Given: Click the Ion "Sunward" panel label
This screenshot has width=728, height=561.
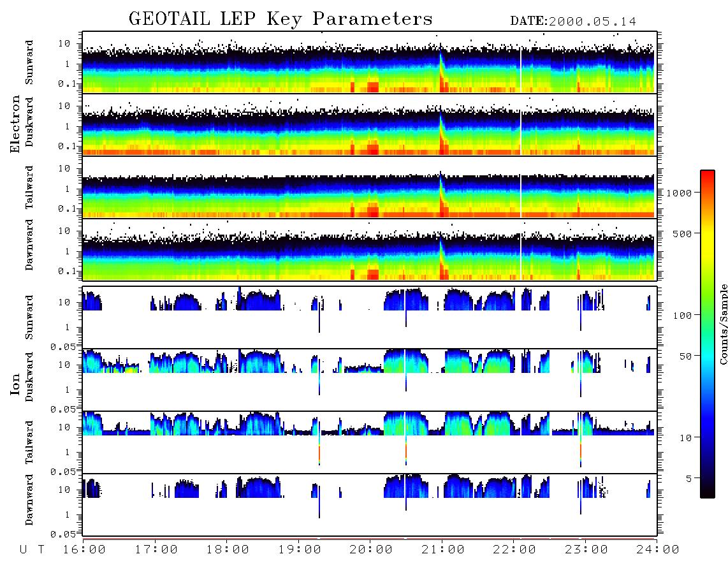Looking at the screenshot, I should point(29,317).
